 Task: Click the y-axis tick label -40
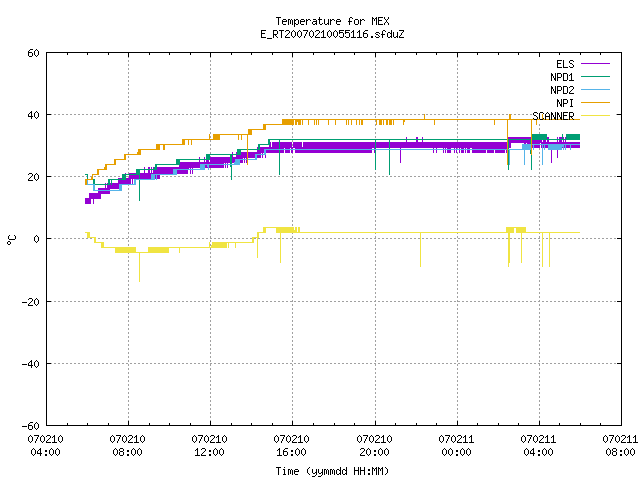click(x=31, y=364)
